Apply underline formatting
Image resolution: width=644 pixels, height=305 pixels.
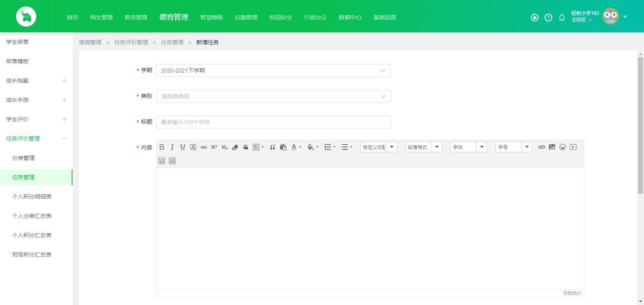[x=182, y=147]
